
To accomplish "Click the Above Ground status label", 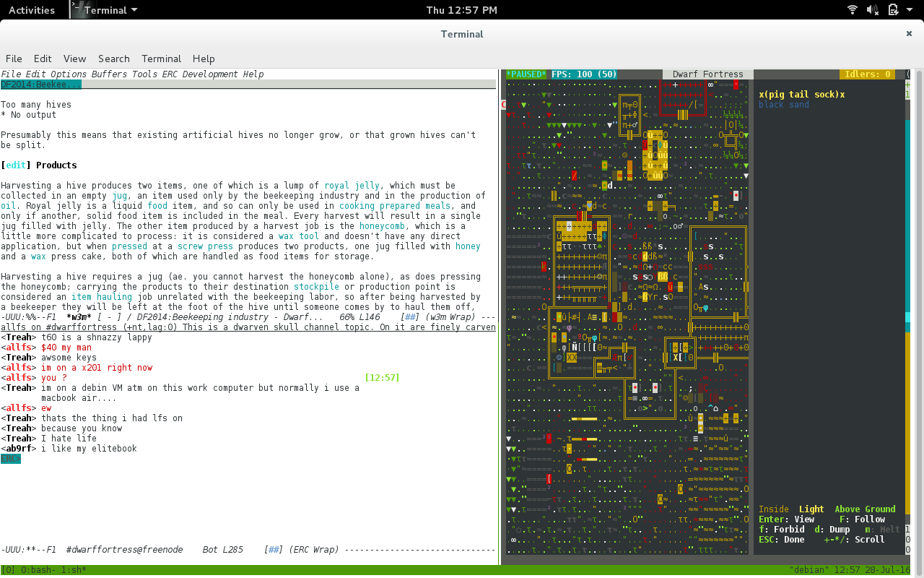I will click(865, 509).
